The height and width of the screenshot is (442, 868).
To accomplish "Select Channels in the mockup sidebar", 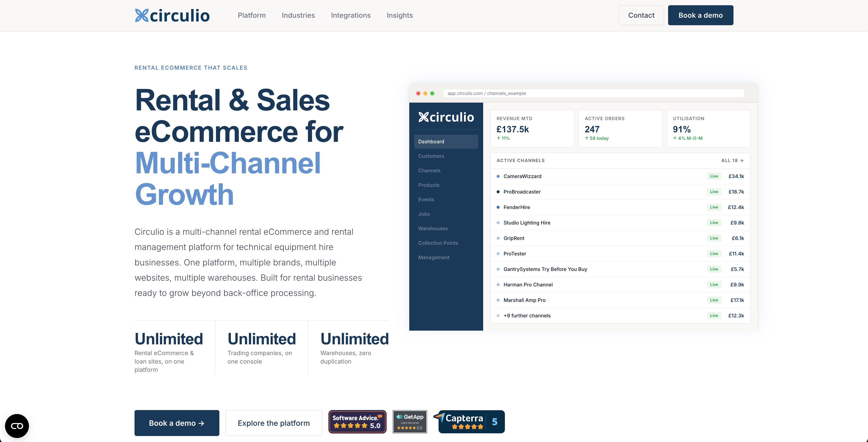I will (x=446, y=171).
